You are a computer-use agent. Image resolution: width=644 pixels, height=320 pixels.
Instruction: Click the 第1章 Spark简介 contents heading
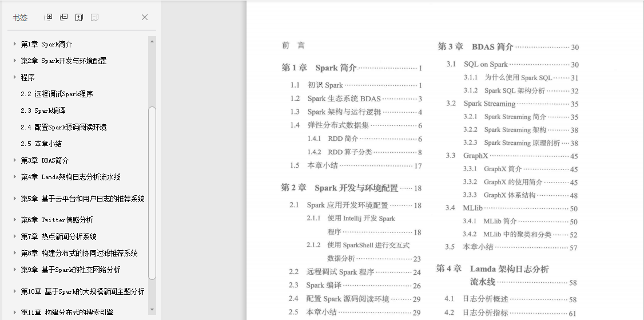(352, 68)
